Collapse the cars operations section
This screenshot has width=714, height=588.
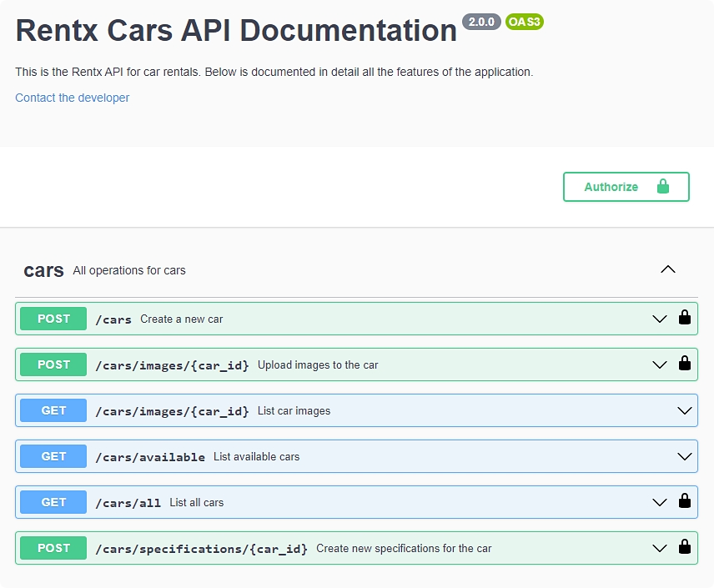point(667,269)
